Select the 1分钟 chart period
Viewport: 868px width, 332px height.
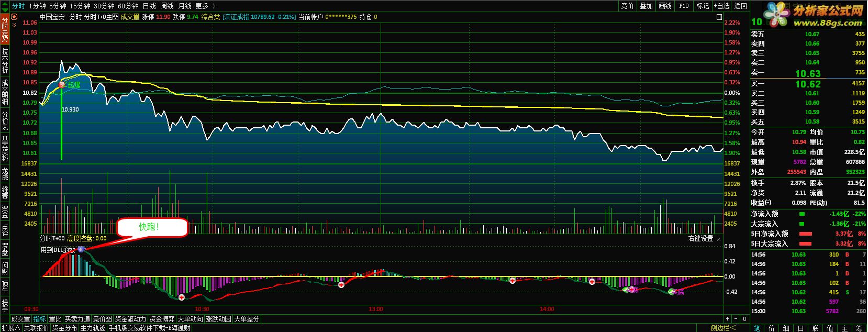[x=37, y=6]
